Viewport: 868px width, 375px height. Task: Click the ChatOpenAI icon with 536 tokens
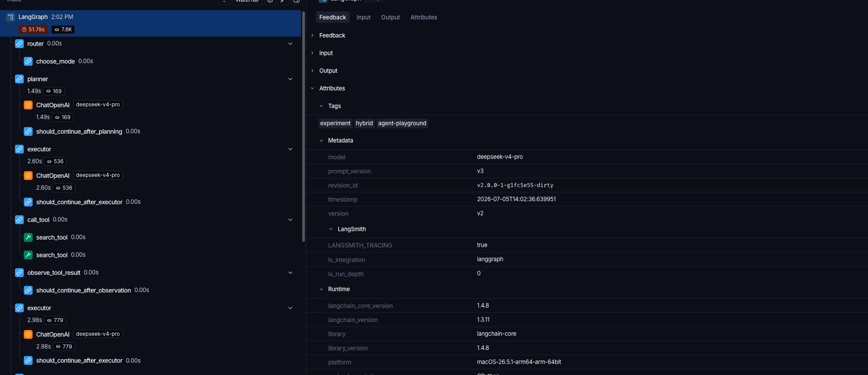pos(28,176)
